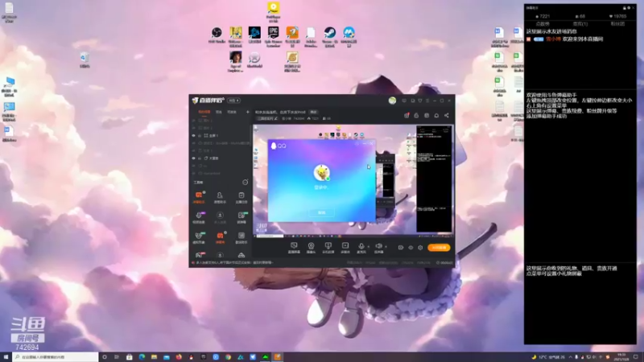Add a new scene with plus icon

coord(248,112)
